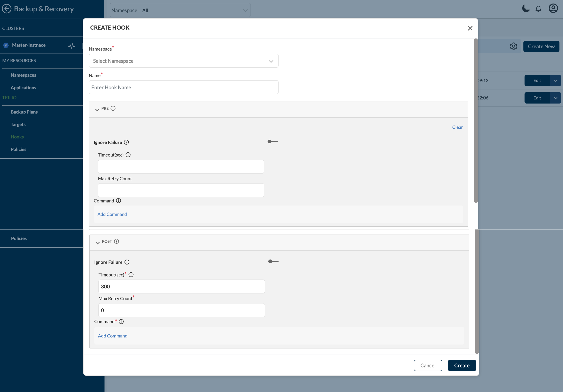Click the info icon beside POST Command

(121, 321)
